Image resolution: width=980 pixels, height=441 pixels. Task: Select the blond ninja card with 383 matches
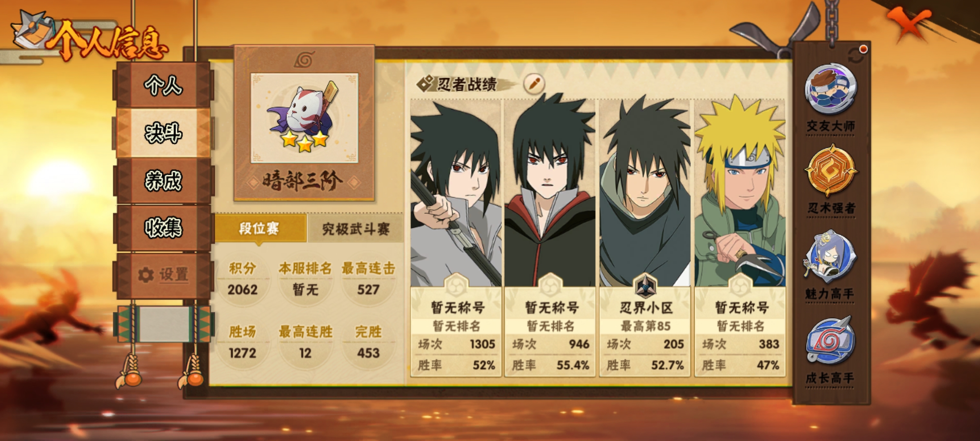[x=740, y=237]
